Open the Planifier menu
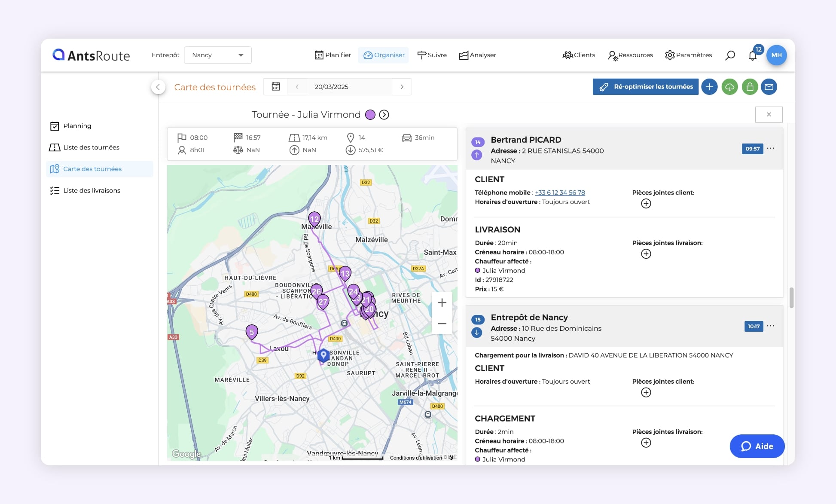This screenshot has height=504, width=836. (333, 55)
